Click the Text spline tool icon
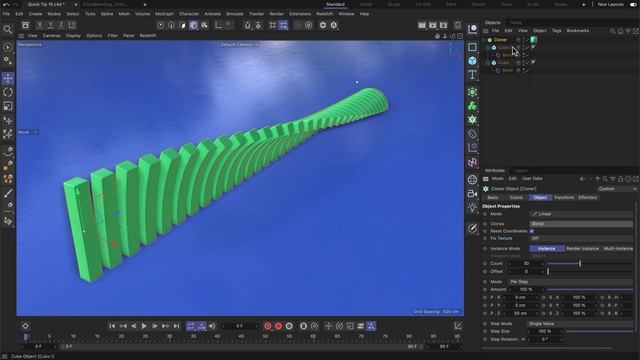This screenshot has width=640, height=360. pos(472,75)
